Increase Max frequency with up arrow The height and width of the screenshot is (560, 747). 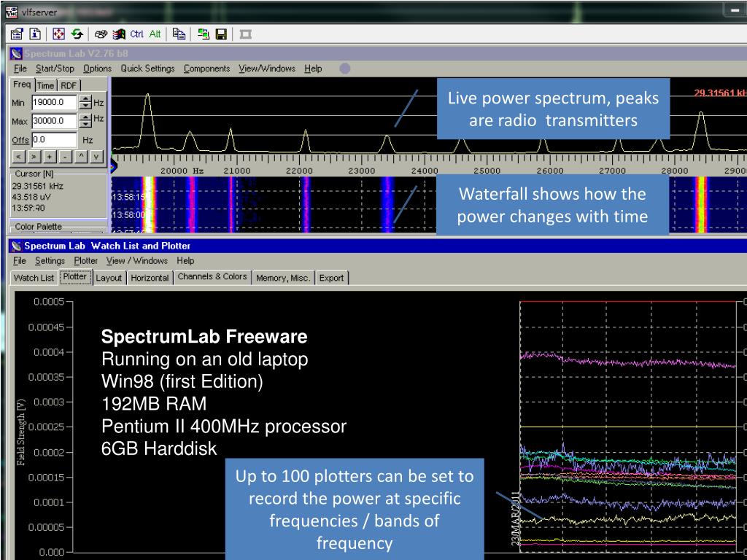pyautogui.click(x=85, y=117)
